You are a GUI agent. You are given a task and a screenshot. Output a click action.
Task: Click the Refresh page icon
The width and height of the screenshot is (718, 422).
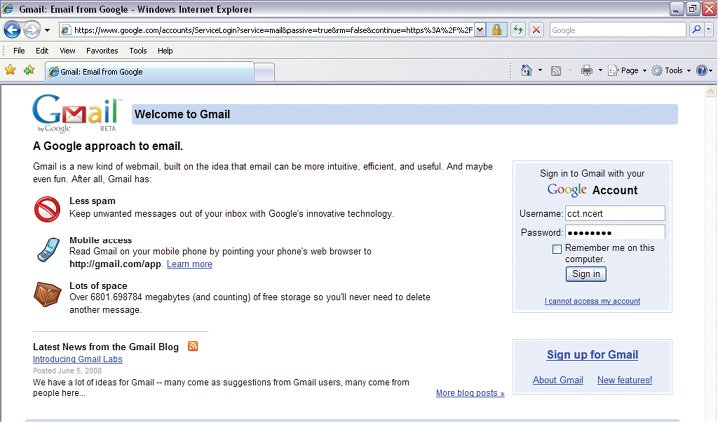click(x=518, y=30)
